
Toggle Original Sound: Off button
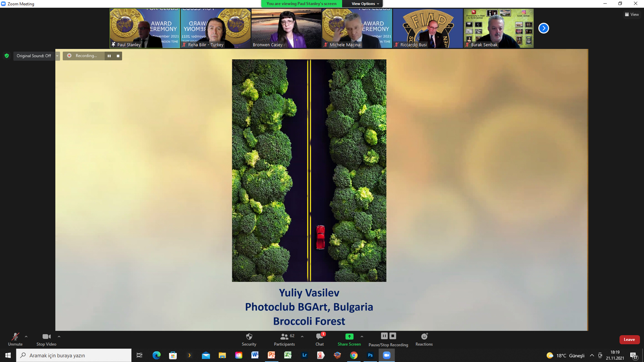click(x=34, y=56)
